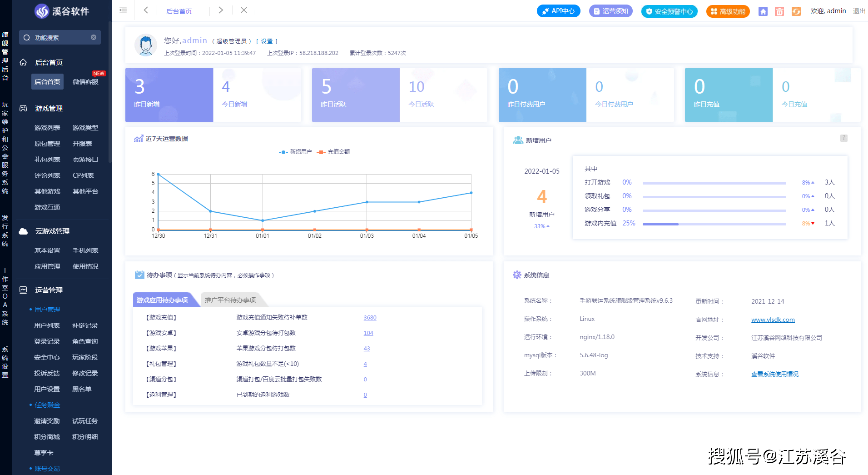This screenshot has width=868, height=475.
Task: Open the 安全中心 menu item
Action: pyautogui.click(x=47, y=357)
